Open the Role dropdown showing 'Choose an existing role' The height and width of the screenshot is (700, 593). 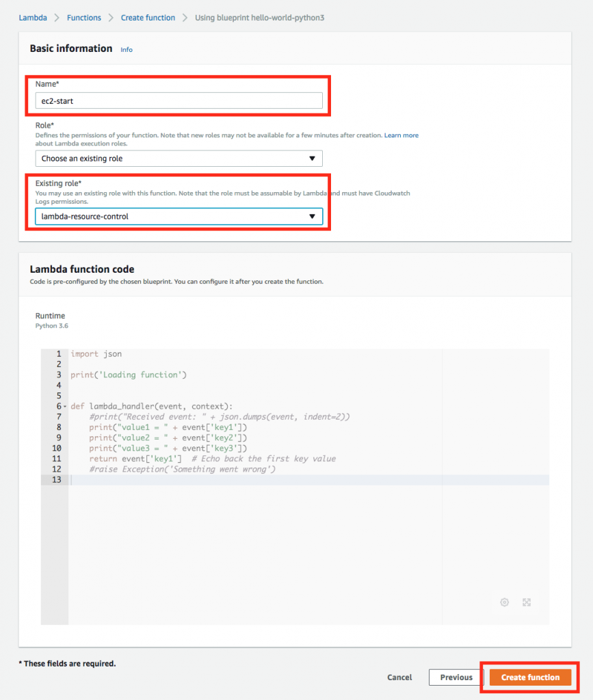coord(179,158)
